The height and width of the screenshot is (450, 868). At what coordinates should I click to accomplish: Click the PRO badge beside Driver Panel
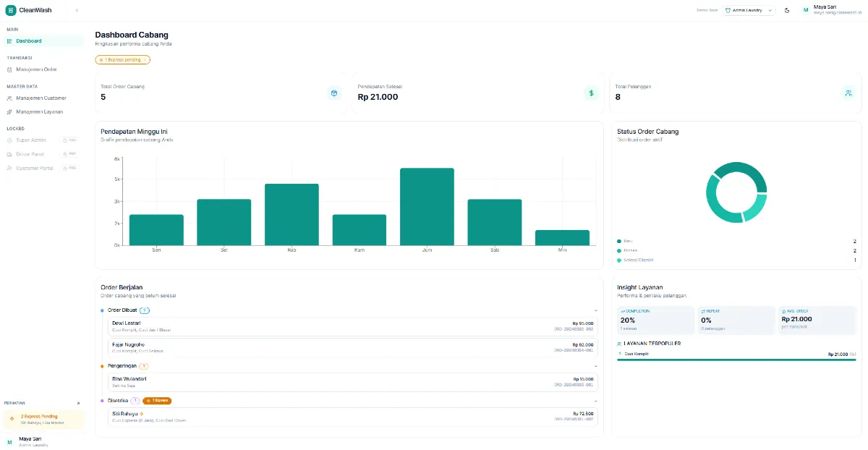click(70, 154)
